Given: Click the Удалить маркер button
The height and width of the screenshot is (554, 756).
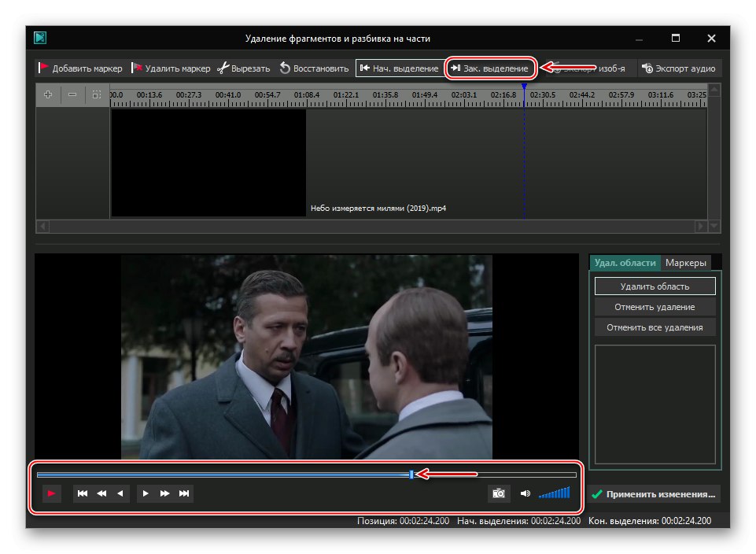Looking at the screenshot, I should click(171, 68).
